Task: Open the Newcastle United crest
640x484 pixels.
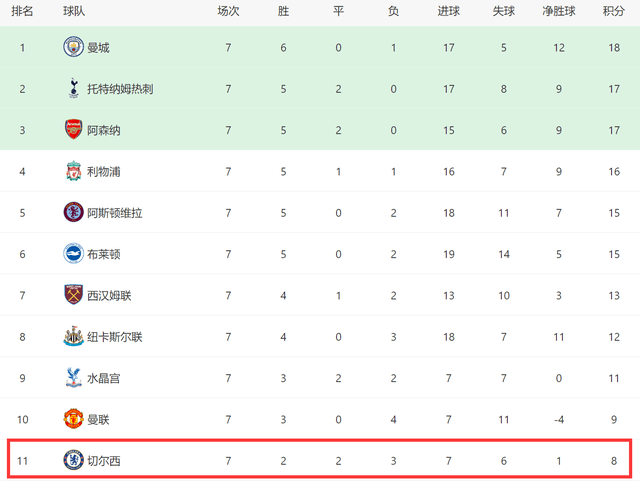Action: pos(73,336)
